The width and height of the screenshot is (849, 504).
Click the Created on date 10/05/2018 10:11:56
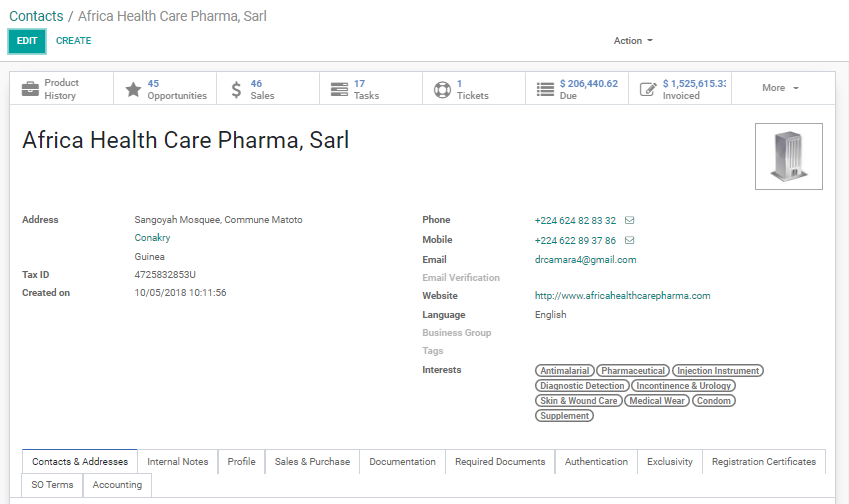[180, 293]
